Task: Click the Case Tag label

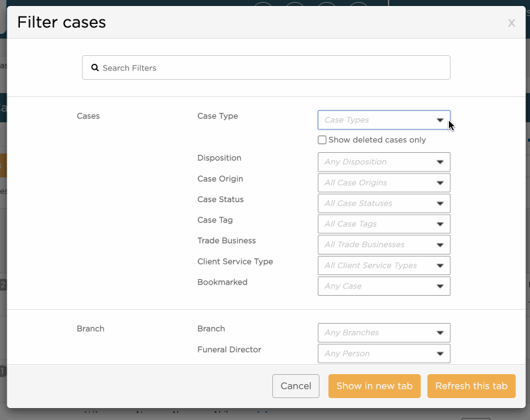Action: coord(215,220)
